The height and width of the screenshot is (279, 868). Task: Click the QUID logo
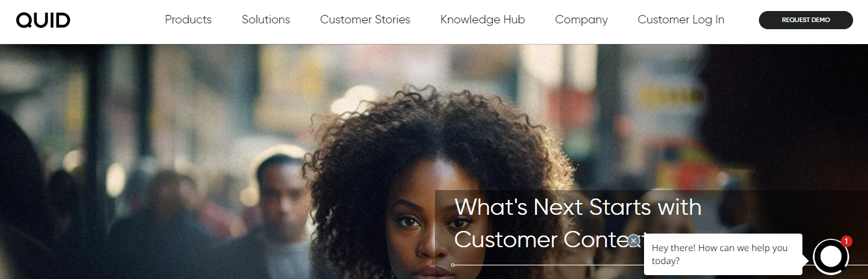[43, 20]
